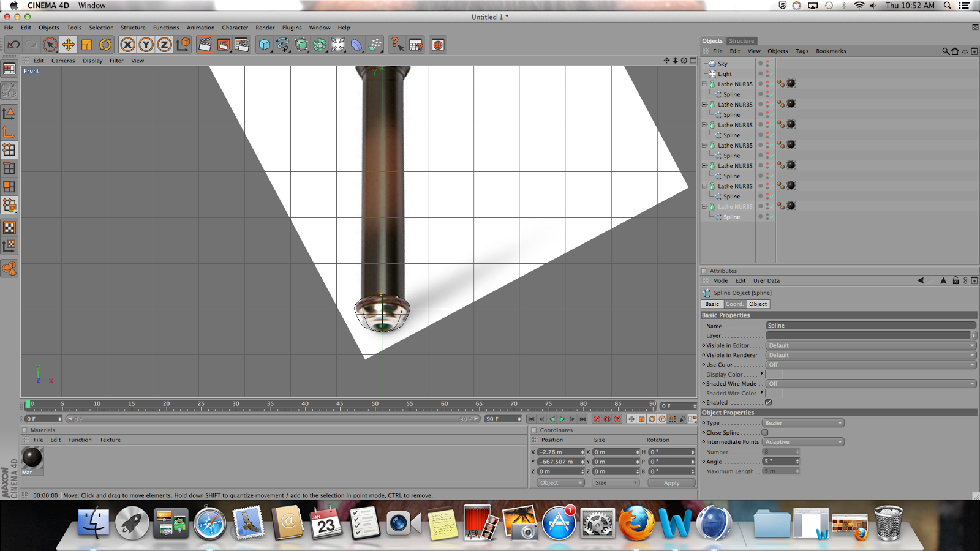This screenshot has width=980, height=551.
Task: Open the viewport Cameras menu
Action: point(63,61)
